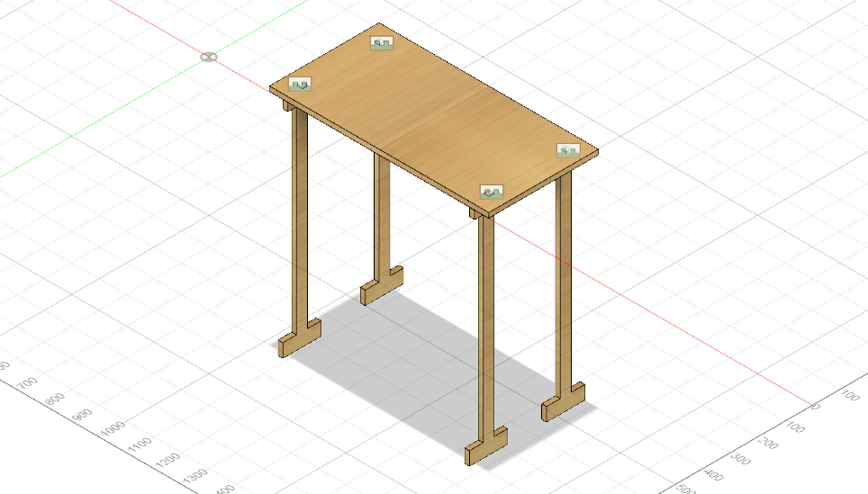Select the joint icon at the tabletop's farthest corner
This screenshot has height=494, width=868.
click(382, 42)
